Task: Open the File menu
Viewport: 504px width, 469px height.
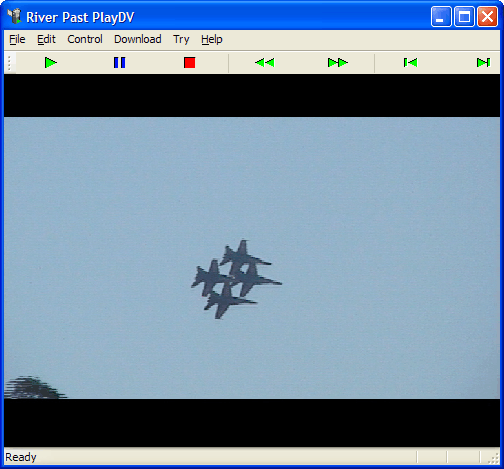Action: point(17,39)
